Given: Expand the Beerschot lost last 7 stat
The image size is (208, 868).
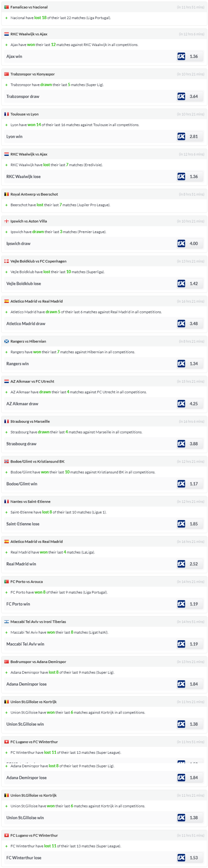Looking at the screenshot, I should (x=6, y=205).
